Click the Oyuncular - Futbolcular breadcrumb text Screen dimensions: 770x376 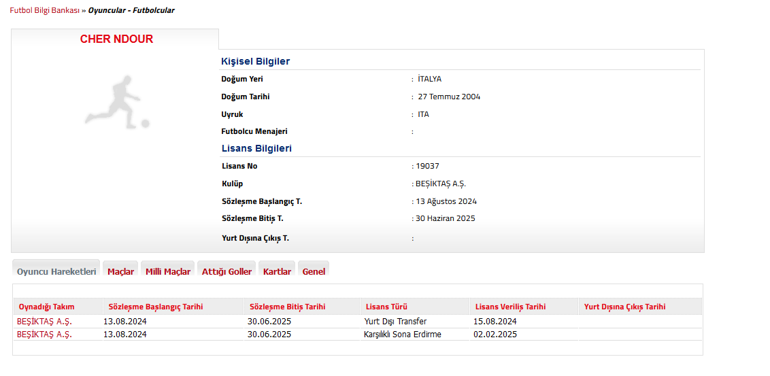click(x=131, y=10)
